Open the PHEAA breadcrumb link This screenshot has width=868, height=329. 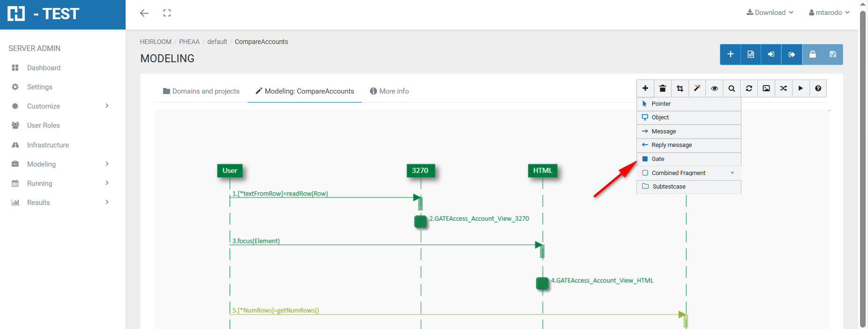(x=189, y=42)
